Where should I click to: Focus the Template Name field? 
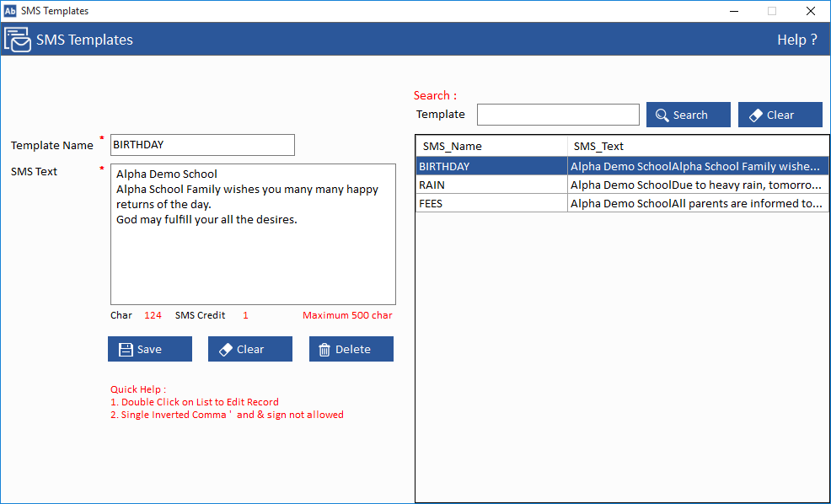point(202,145)
